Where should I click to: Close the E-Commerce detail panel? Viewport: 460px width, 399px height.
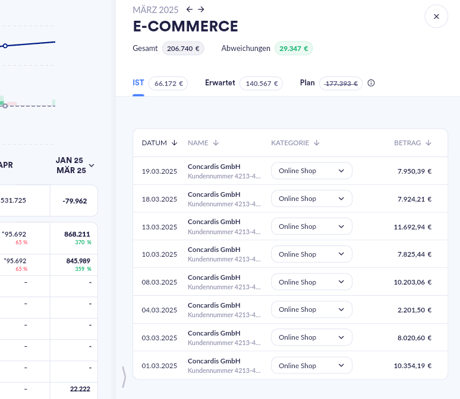pyautogui.click(x=436, y=16)
